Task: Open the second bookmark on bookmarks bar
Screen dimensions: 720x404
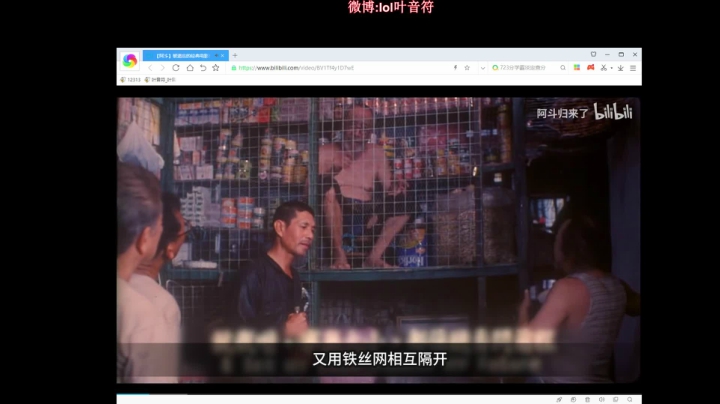Action: pyautogui.click(x=160, y=80)
